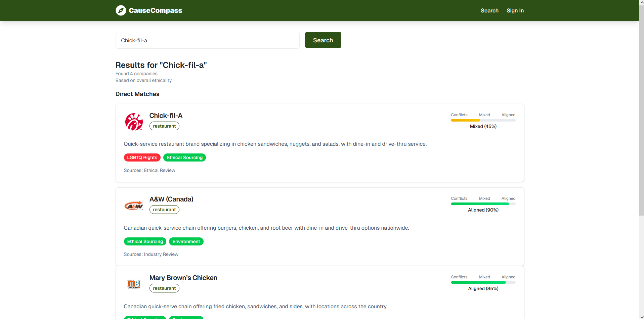
Task: Click the CauseCompass brand name
Action: pos(155,10)
